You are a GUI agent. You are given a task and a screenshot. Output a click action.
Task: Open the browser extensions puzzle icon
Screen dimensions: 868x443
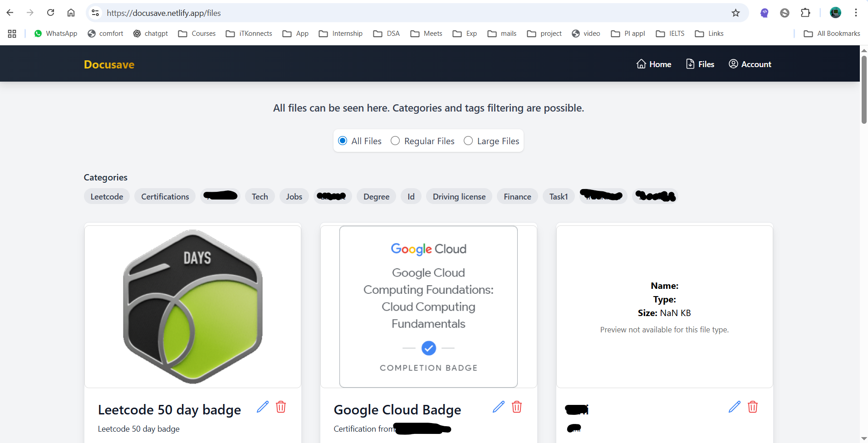pos(805,13)
